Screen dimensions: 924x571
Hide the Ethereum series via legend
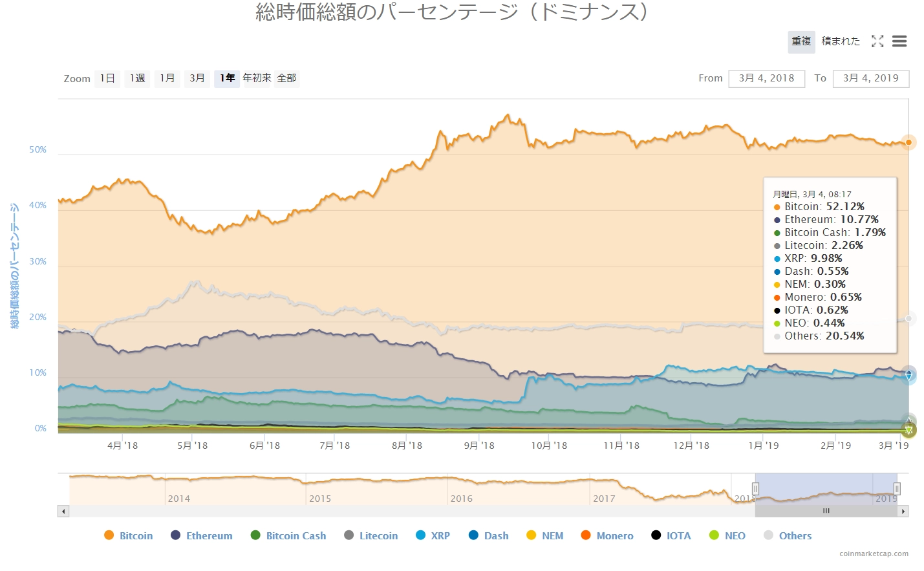pos(202,535)
